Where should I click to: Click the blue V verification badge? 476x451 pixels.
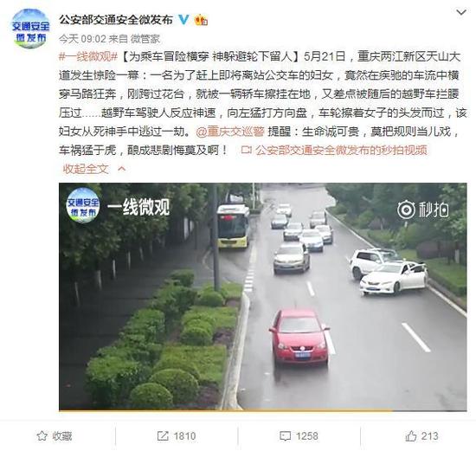point(183,20)
